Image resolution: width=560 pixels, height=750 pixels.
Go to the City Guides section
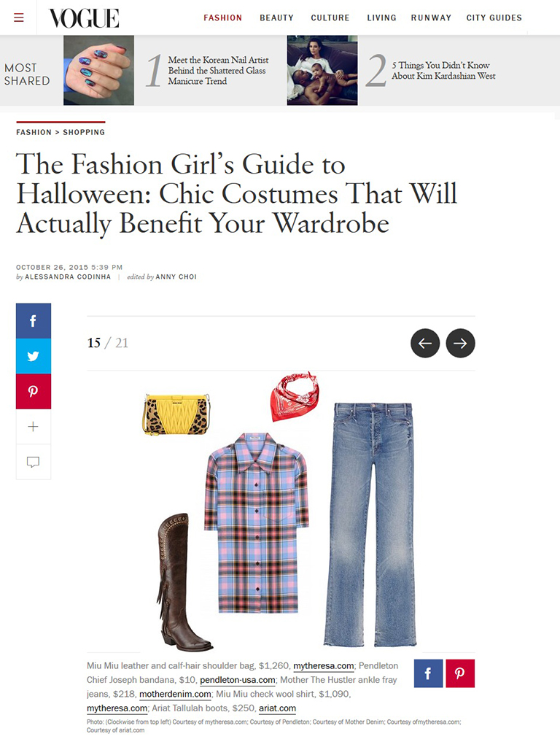[x=494, y=18]
